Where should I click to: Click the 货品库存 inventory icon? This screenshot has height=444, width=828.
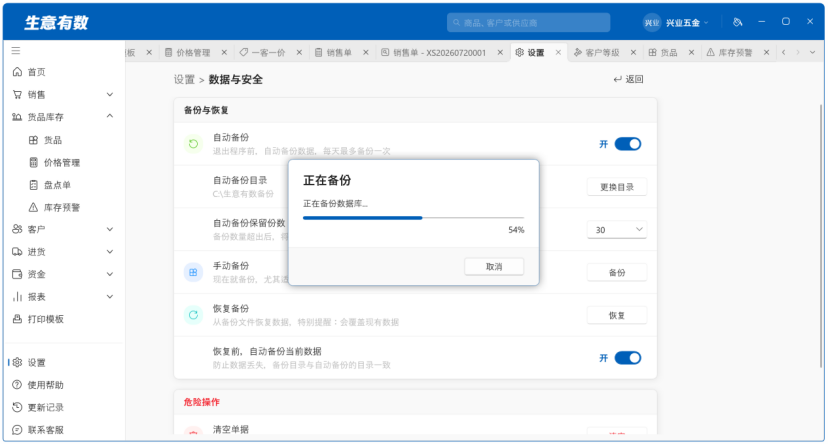(17, 117)
